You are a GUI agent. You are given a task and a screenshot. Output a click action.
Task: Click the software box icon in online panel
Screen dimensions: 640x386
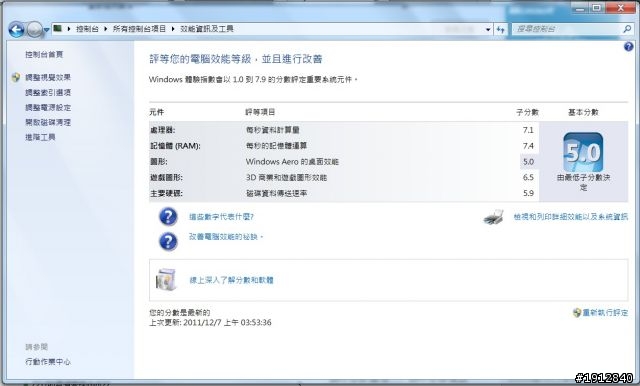point(166,280)
